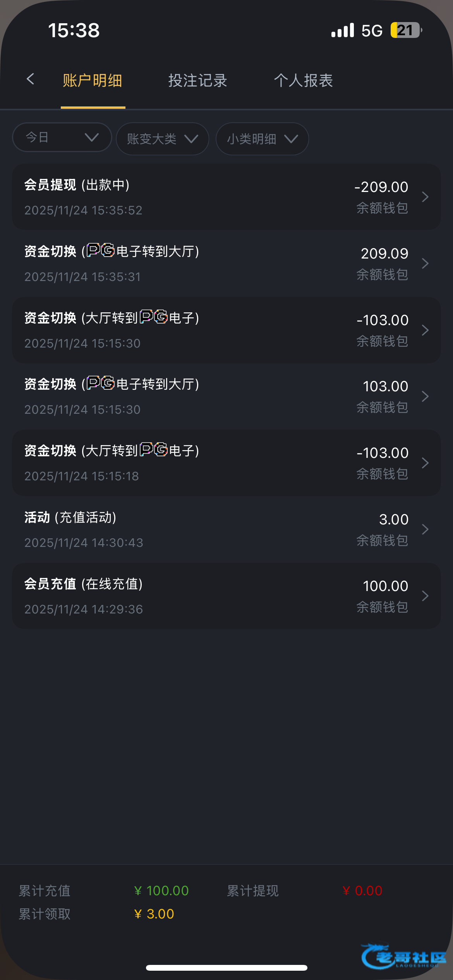
Task: Tap chevron next to 100.00 在线充值
Action: pos(425,596)
